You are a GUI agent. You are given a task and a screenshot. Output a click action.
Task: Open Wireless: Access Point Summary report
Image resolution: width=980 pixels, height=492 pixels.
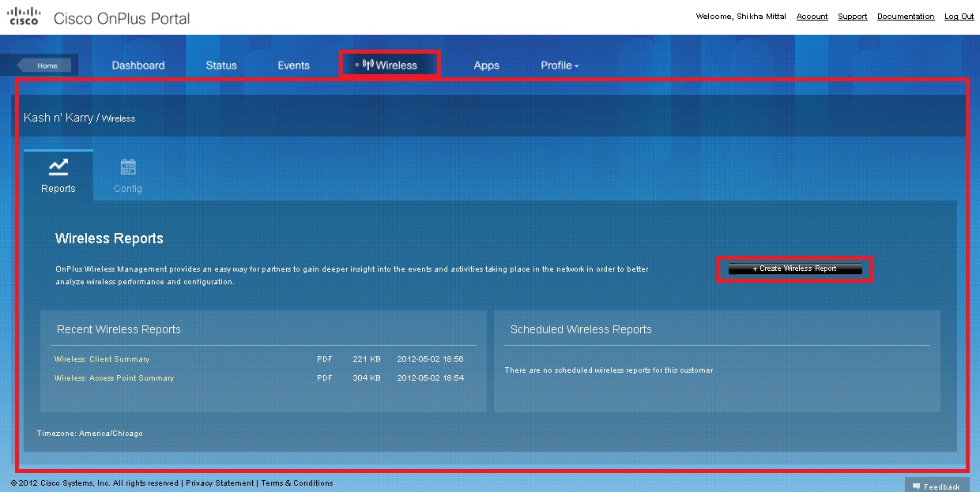114,378
